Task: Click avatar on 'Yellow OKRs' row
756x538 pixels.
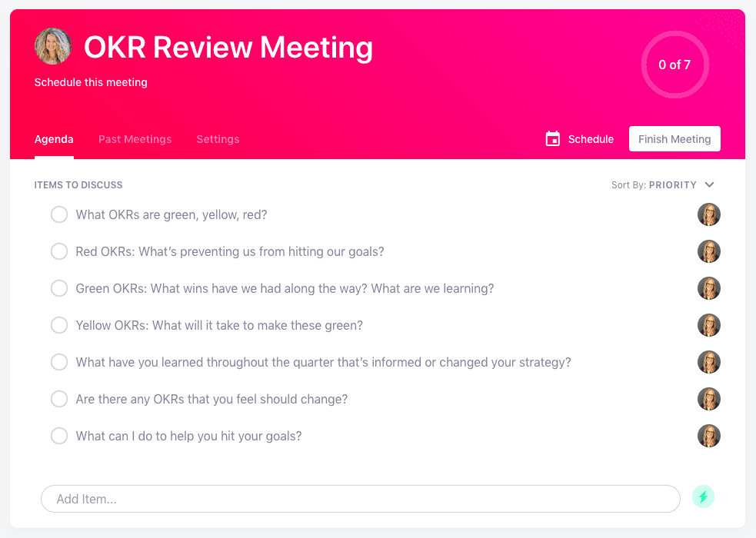Action: 709,325
